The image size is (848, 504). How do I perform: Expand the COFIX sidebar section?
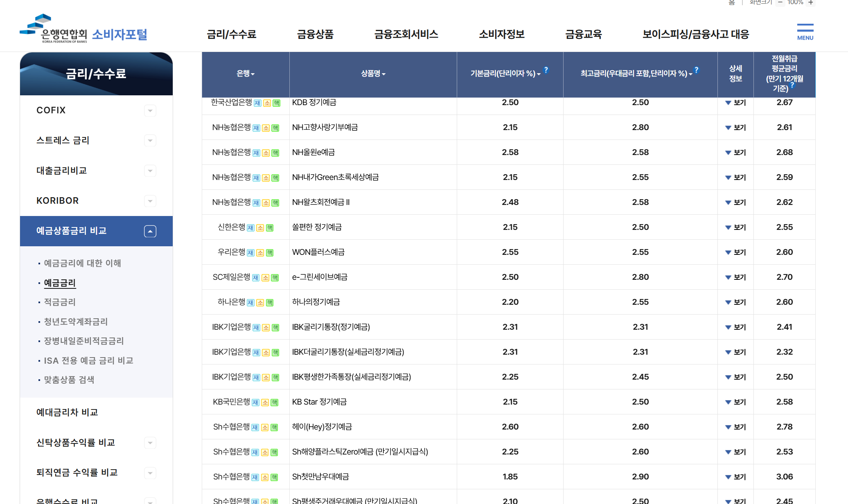coord(150,110)
